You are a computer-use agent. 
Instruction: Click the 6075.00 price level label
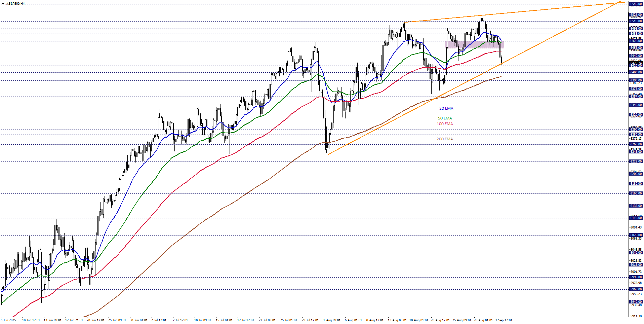coord(636,235)
